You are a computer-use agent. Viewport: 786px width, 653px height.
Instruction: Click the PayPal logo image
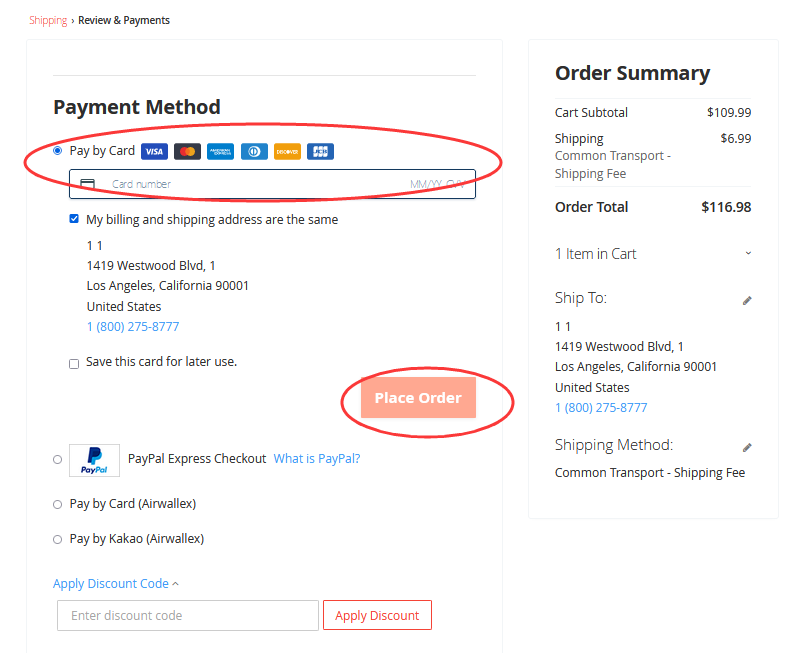[94, 460]
